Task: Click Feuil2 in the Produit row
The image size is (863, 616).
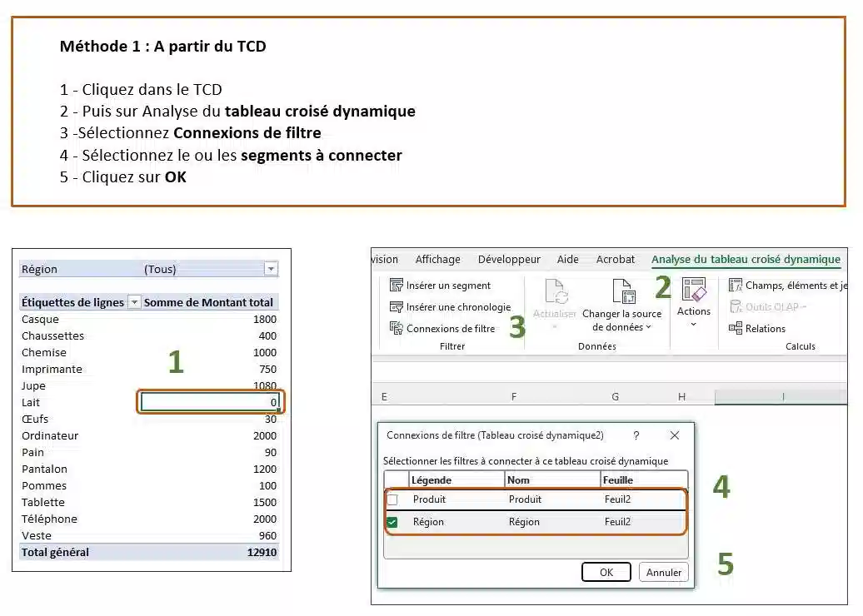Action: point(617,499)
